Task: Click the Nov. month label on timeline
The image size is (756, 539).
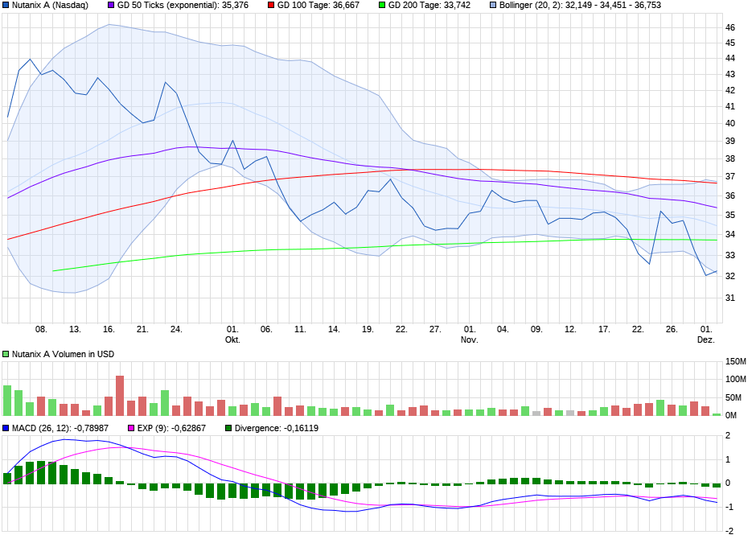Action: 467,339
